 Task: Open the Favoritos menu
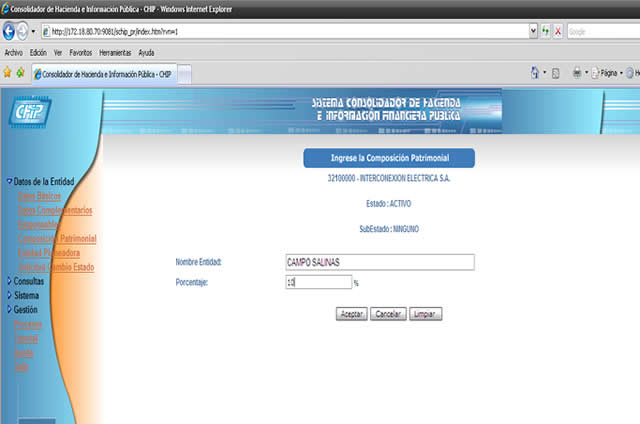(80, 53)
